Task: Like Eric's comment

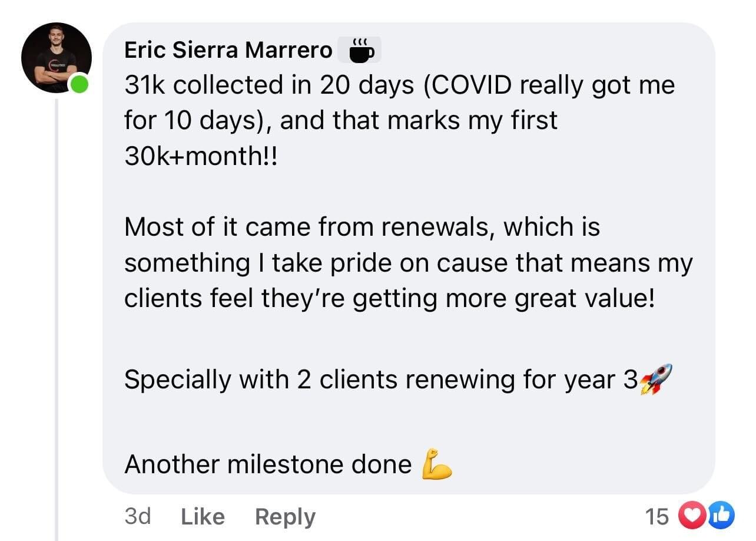Action: (203, 516)
